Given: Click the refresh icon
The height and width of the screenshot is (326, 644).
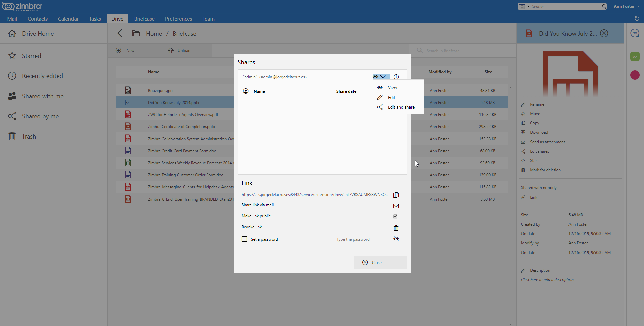Looking at the screenshot, I should [x=637, y=19].
